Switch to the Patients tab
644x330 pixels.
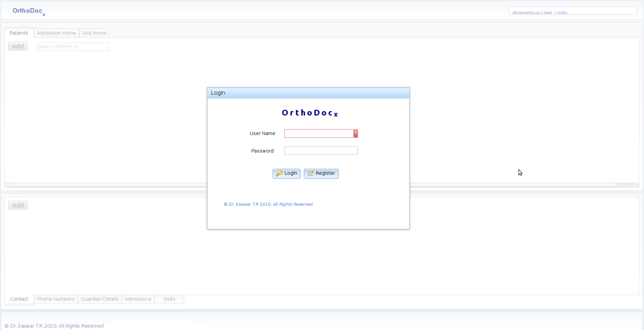click(x=19, y=33)
